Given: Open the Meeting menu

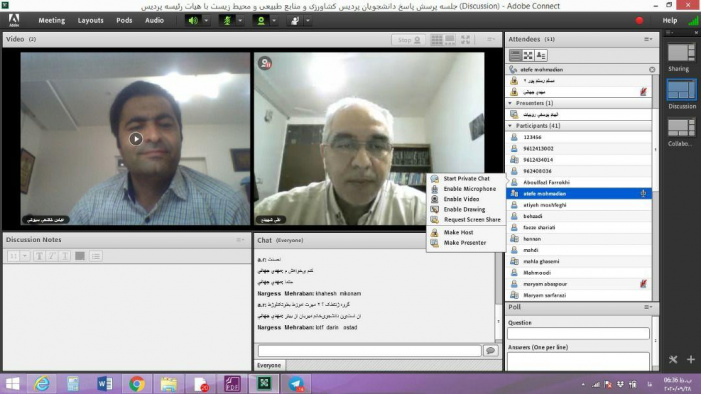Looking at the screenshot, I should [x=51, y=21].
